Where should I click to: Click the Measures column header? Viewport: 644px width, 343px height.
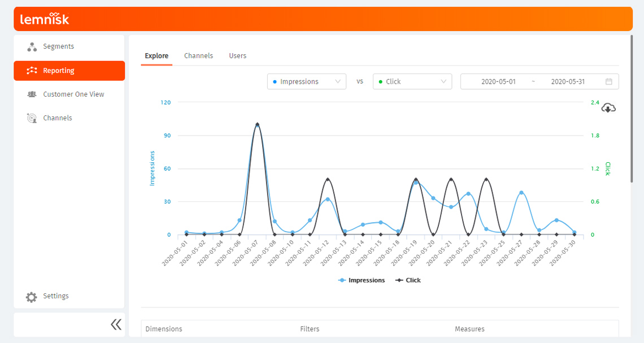pos(469,329)
